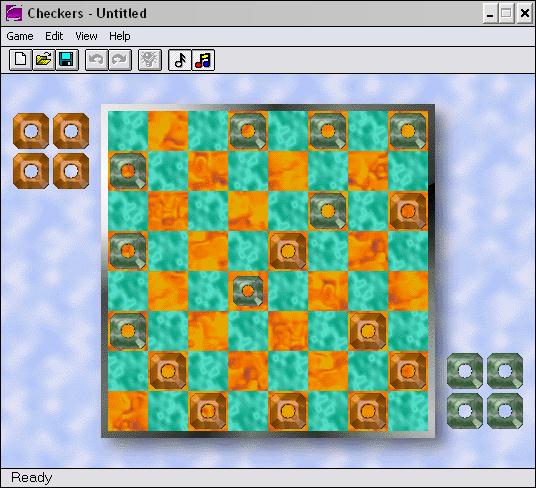Click the Checkers app icon in title bar

(x=14, y=13)
